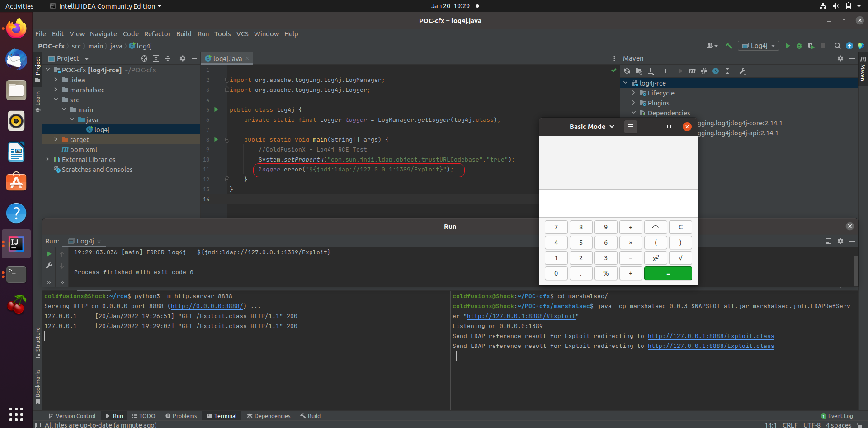Open Run panel wrench settings

point(49,266)
